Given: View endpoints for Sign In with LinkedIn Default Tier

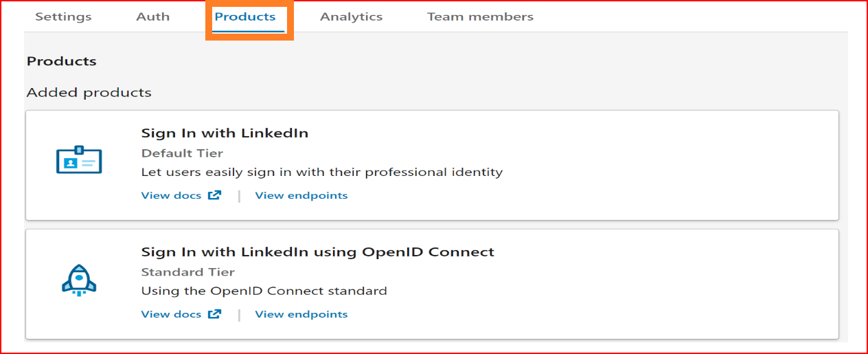Looking at the screenshot, I should pos(301,195).
